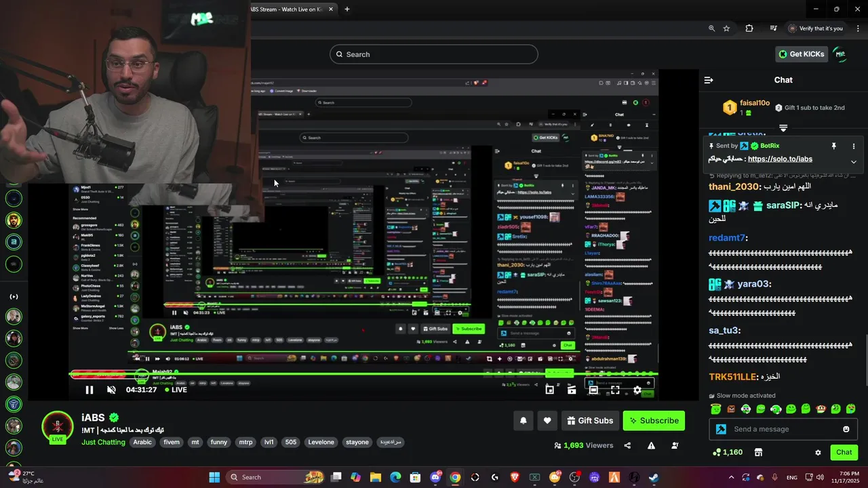The height and width of the screenshot is (488, 868).
Task: Follow iABS with the heart button
Action: [547, 421]
